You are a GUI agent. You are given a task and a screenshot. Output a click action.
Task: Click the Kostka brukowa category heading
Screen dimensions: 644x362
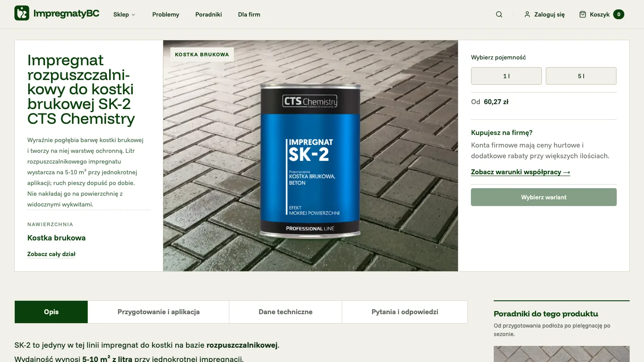(56, 238)
